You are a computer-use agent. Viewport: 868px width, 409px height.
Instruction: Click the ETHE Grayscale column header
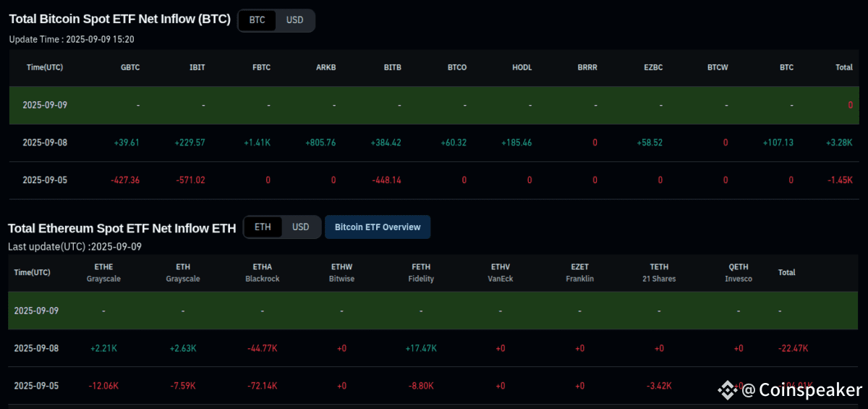pyautogui.click(x=103, y=272)
